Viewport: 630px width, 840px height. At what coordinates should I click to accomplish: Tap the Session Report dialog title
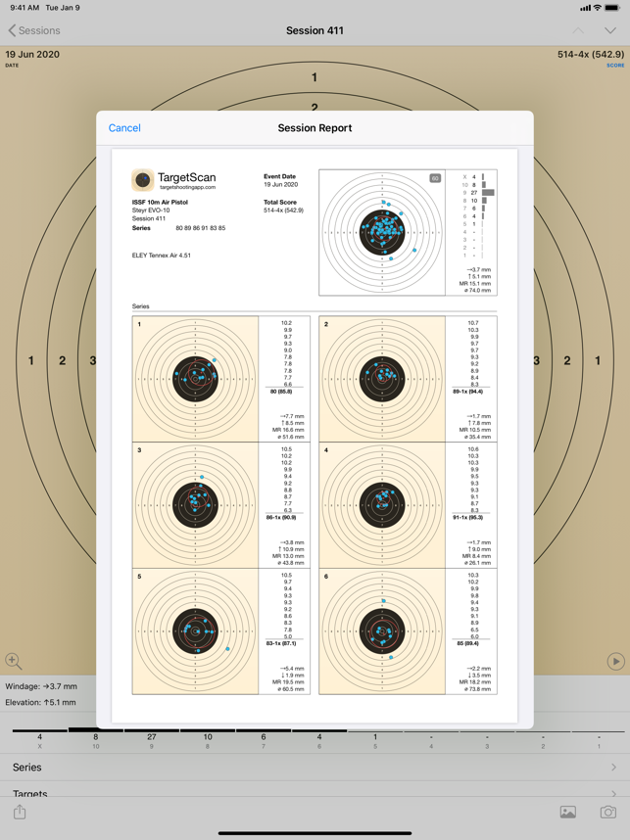coord(315,128)
